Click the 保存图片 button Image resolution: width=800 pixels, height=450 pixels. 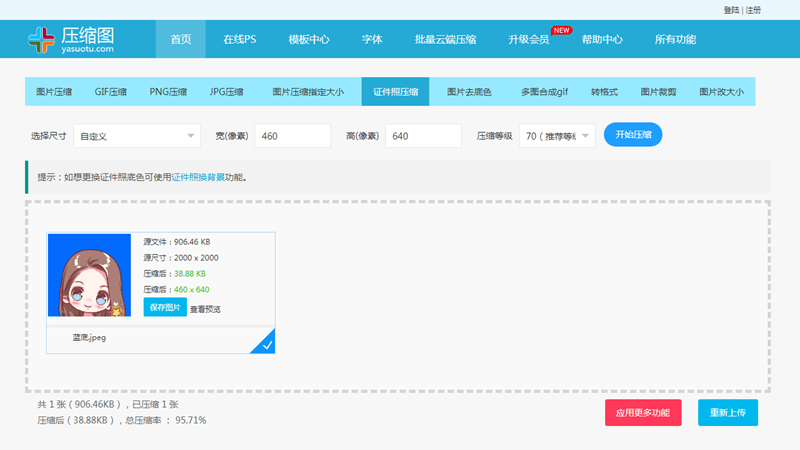pos(165,308)
